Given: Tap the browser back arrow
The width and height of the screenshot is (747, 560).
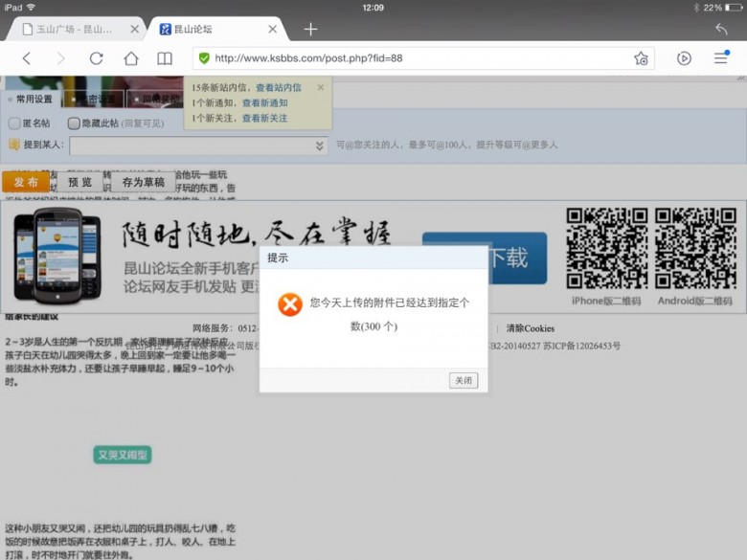Looking at the screenshot, I should [x=26, y=58].
